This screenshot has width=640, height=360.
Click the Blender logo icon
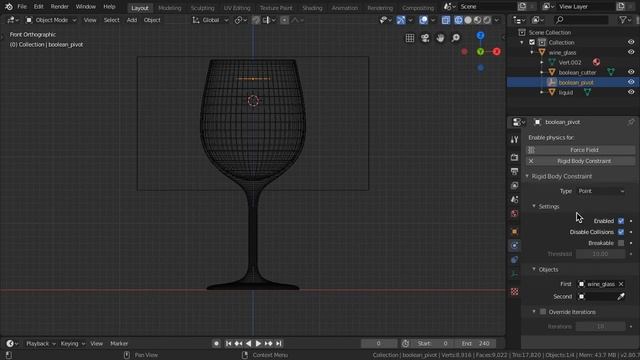[x=9, y=7]
